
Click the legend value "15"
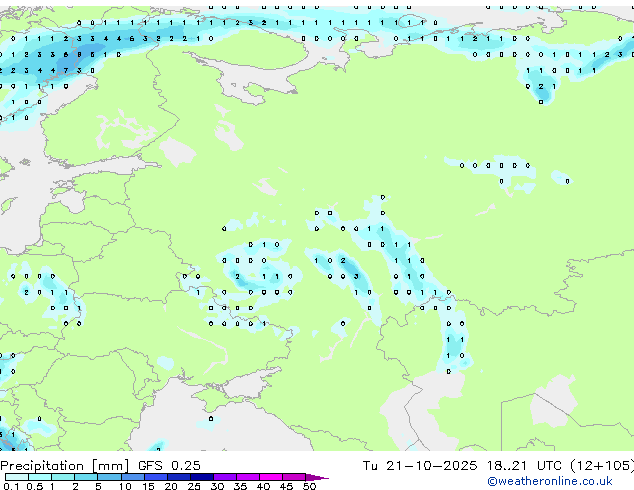coord(148,486)
